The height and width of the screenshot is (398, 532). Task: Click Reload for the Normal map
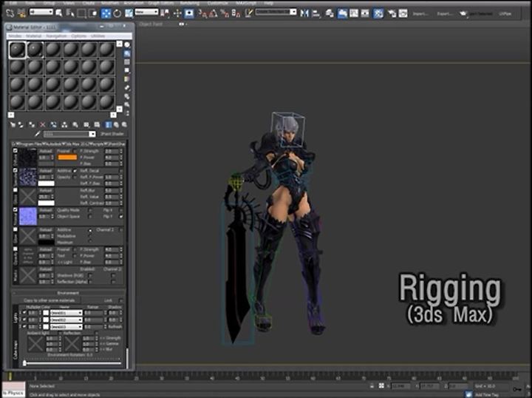(x=46, y=210)
